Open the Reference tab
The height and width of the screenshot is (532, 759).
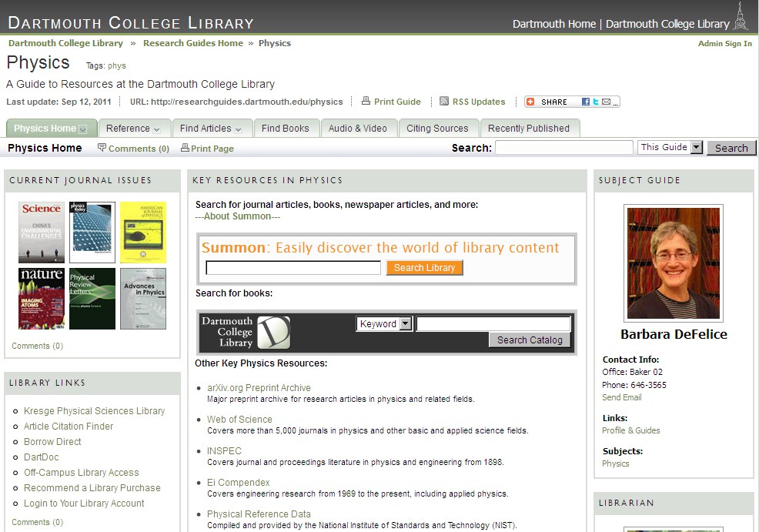click(128, 129)
